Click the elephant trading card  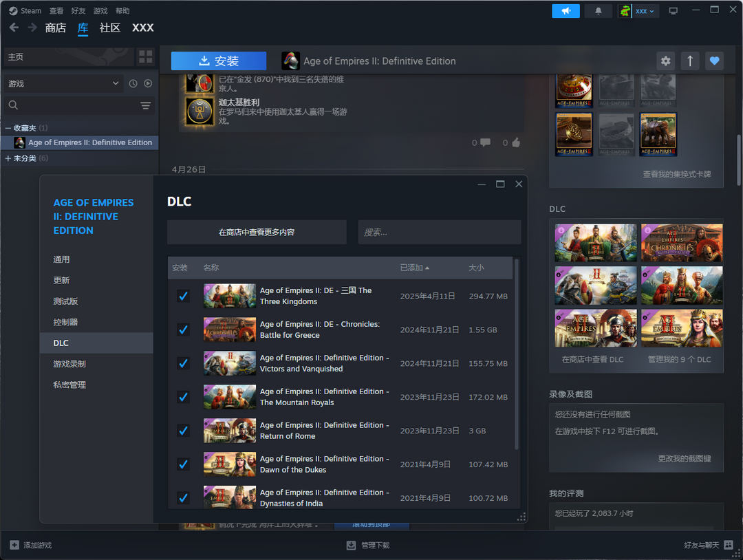click(x=658, y=134)
